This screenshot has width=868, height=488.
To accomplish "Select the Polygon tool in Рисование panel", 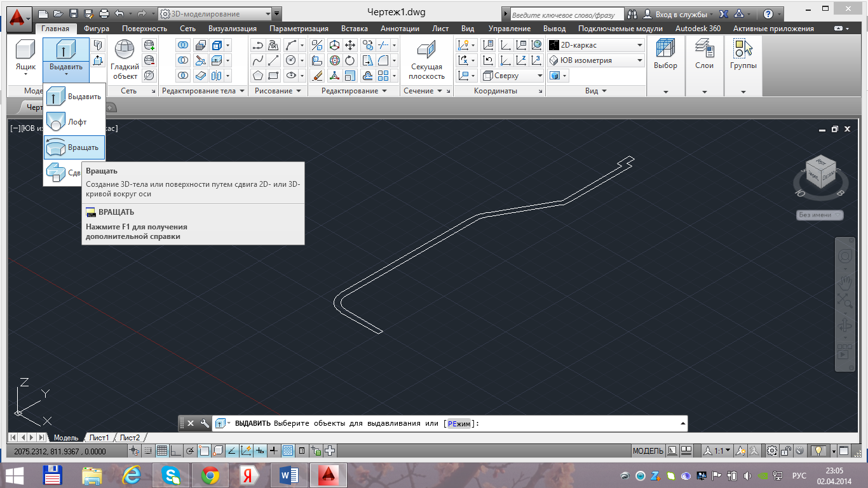I will (257, 76).
